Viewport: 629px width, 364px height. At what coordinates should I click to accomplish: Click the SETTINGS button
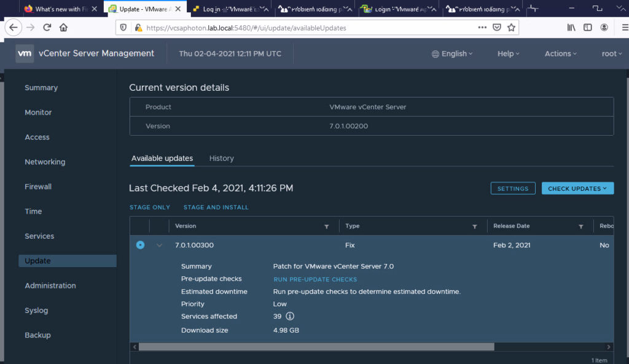click(513, 188)
